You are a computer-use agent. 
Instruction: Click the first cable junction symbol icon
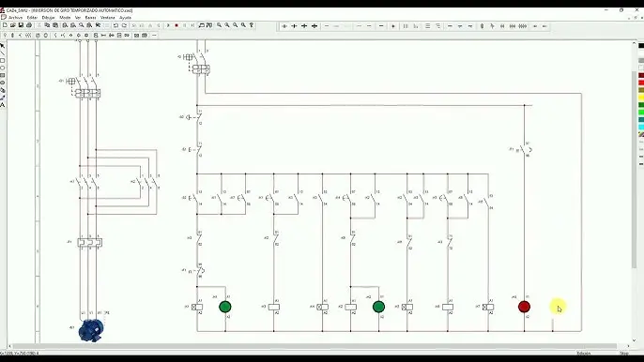(284, 26)
